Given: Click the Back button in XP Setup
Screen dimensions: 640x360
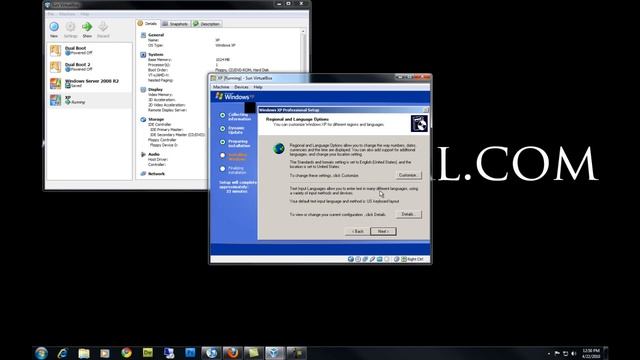Looking at the screenshot, I should click(357, 231).
